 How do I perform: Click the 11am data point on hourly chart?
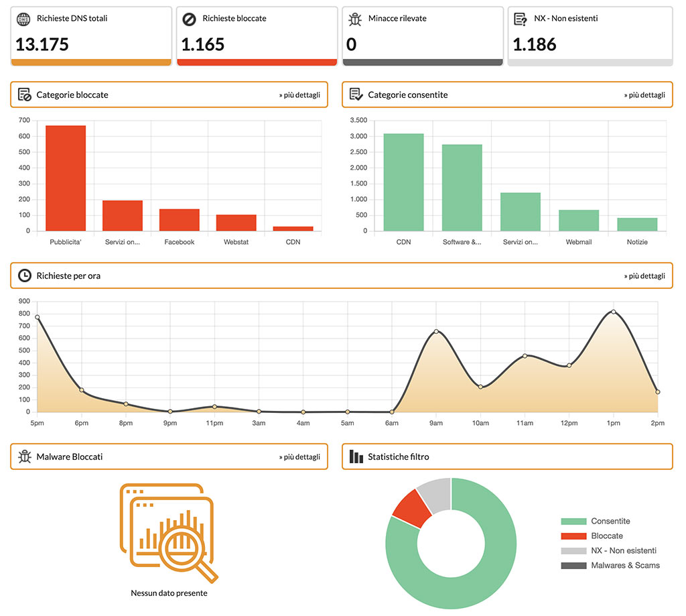(x=525, y=356)
